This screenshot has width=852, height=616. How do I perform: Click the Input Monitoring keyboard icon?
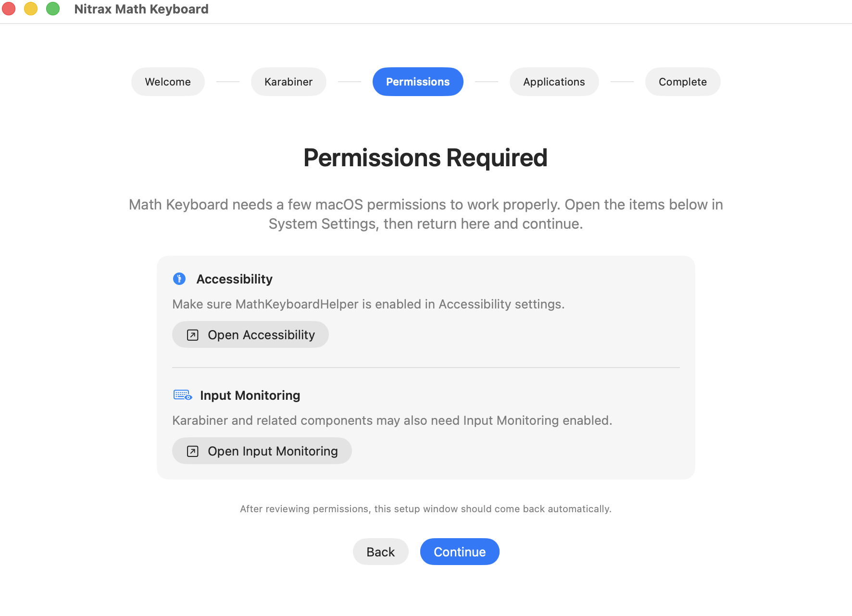[x=182, y=394]
